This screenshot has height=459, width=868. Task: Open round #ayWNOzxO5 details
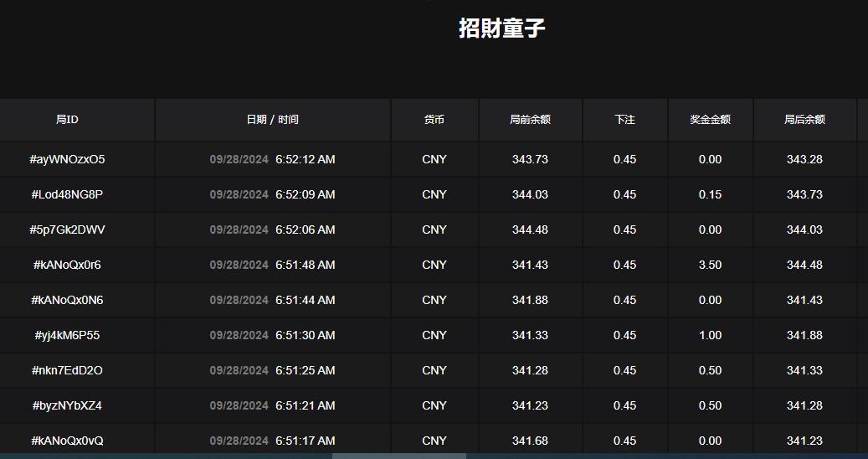tap(67, 159)
